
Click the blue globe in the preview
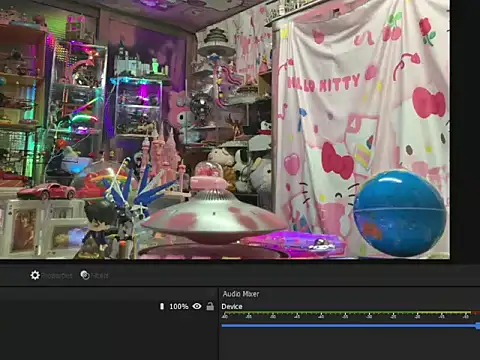(399, 213)
